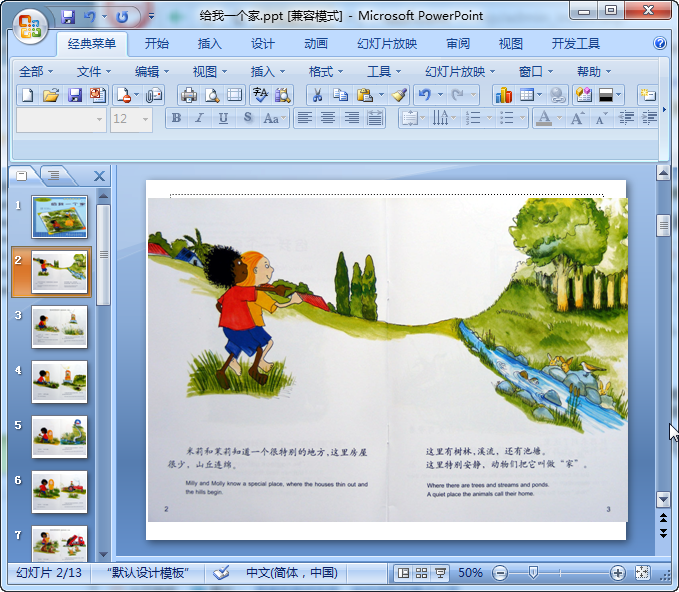Click the Increase Indent icon
Viewport: 679px width, 592px height.
pyautogui.click(x=649, y=118)
